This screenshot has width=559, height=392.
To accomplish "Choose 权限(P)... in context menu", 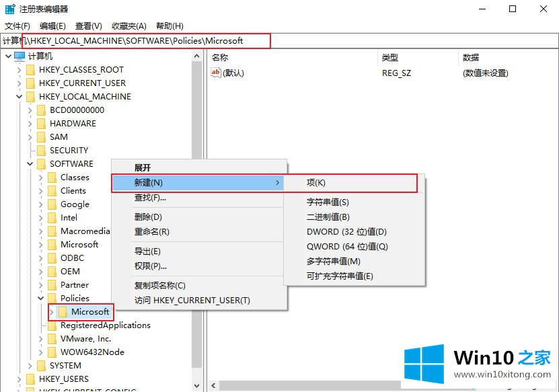I will tap(200, 266).
